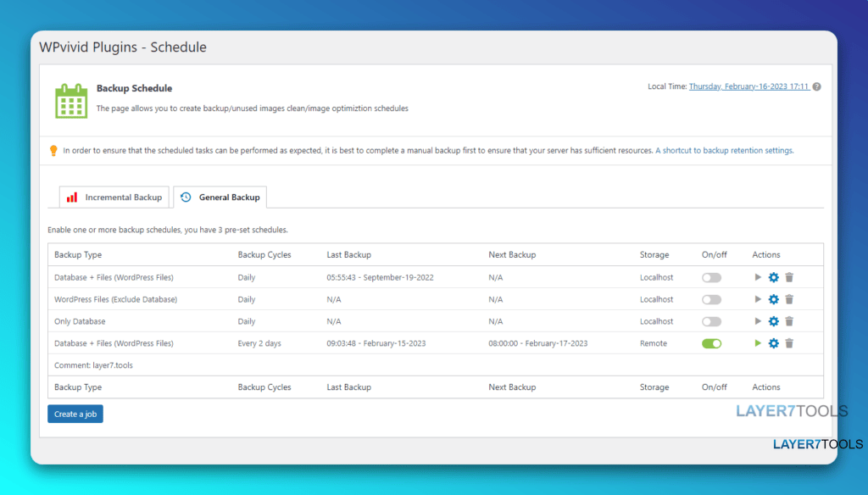Edit settings of WordPress Files (Exclude Database) schedule

773,299
